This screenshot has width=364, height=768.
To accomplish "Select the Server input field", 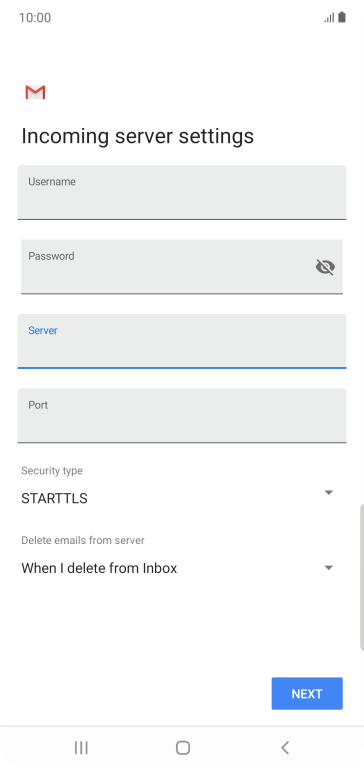I will [182, 341].
